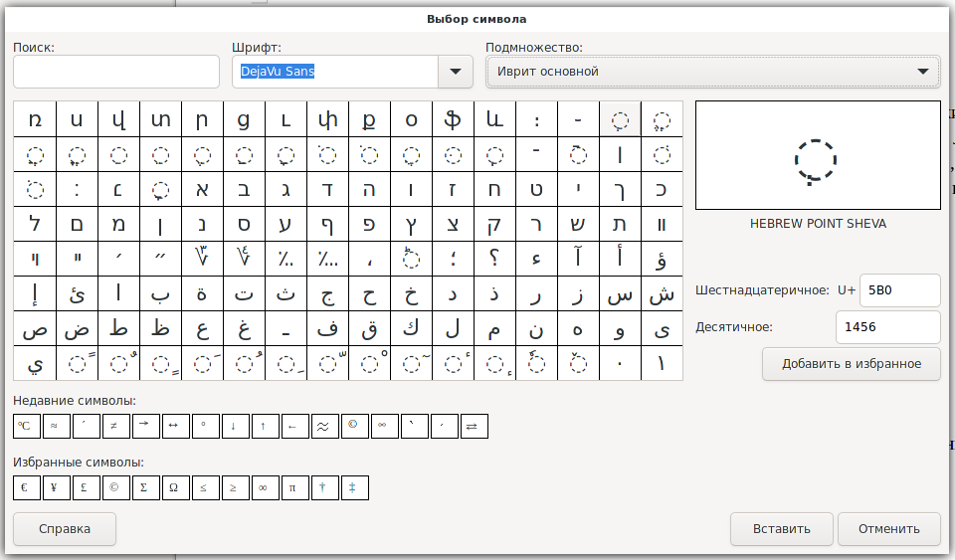The image size is (955, 560).
Task: Choose the Arabic question mark in grid
Action: (493, 259)
